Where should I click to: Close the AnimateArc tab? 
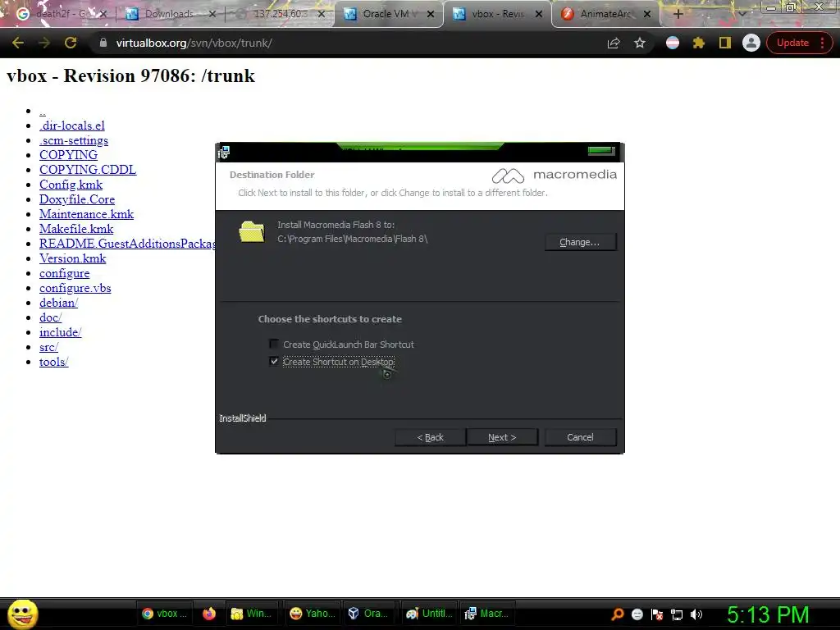click(x=647, y=14)
